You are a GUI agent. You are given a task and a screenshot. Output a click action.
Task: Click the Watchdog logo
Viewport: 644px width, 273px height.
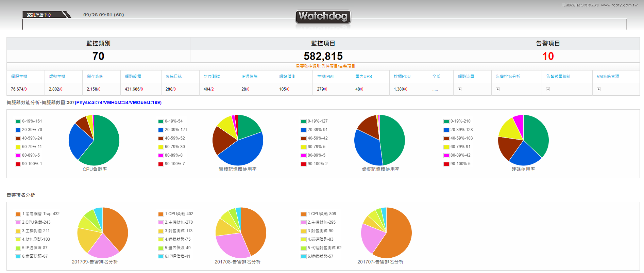(x=323, y=16)
